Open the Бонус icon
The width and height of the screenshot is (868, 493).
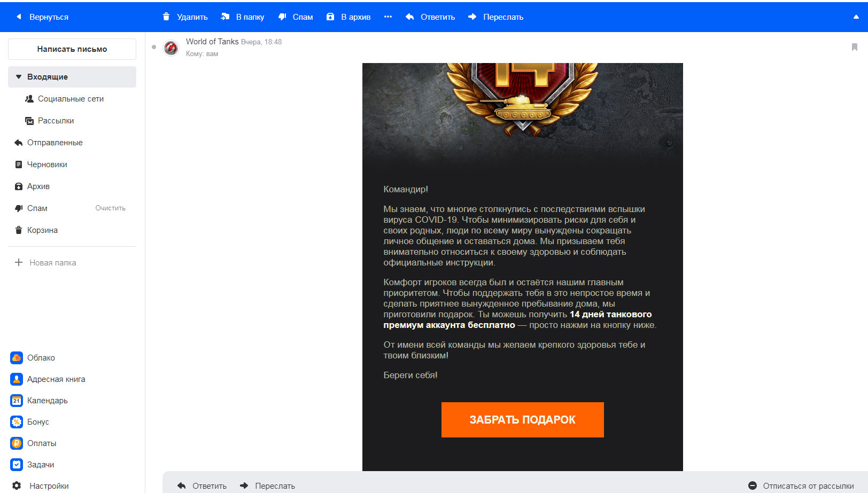(x=17, y=421)
